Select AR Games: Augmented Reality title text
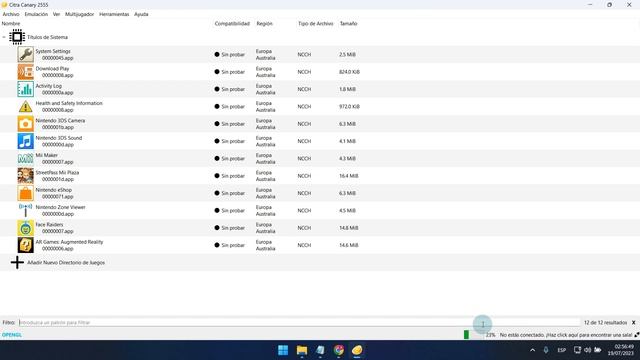 [69, 242]
